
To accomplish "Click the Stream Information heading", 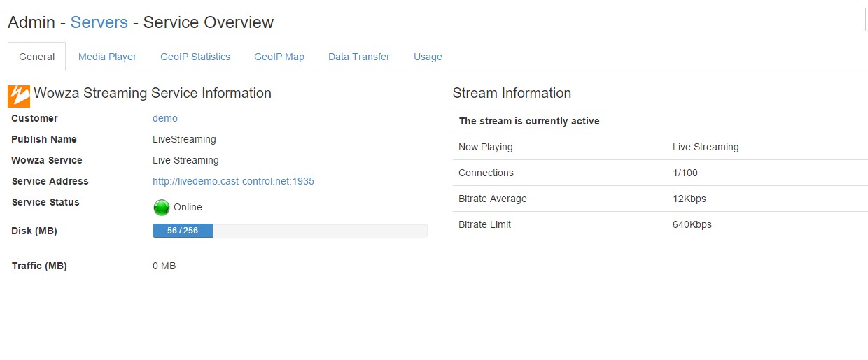I will (512, 93).
